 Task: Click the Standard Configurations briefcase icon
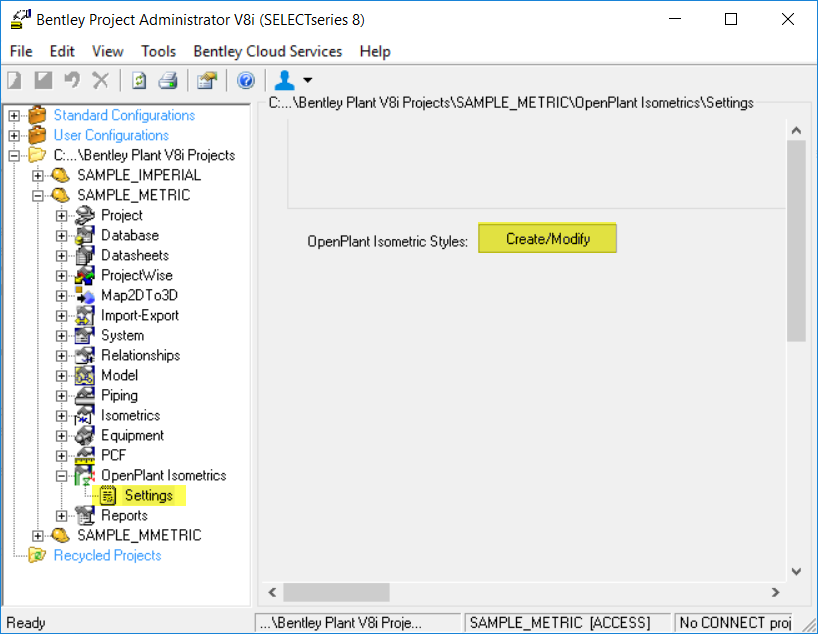(37, 115)
